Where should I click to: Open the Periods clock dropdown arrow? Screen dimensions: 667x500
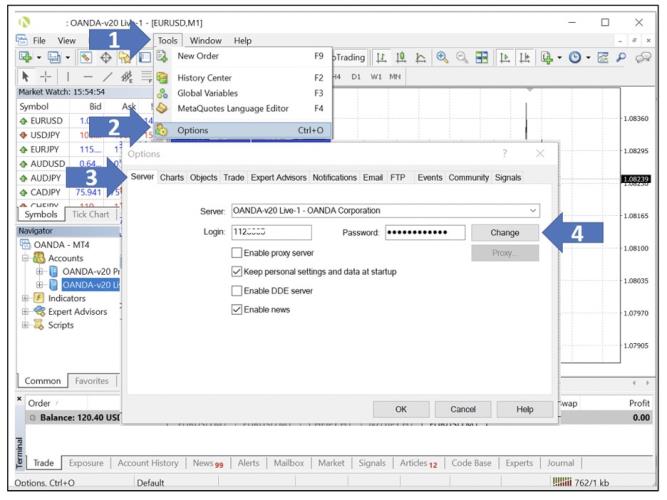tap(588, 57)
